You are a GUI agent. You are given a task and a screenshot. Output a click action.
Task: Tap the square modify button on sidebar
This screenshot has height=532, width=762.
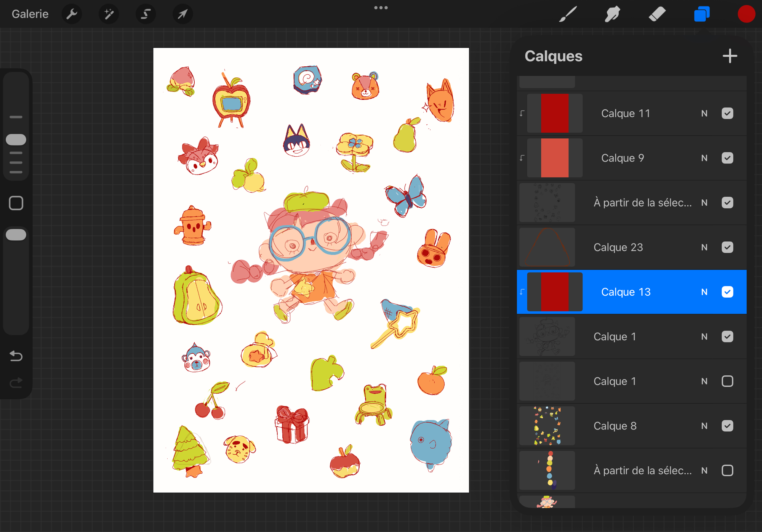tap(16, 203)
